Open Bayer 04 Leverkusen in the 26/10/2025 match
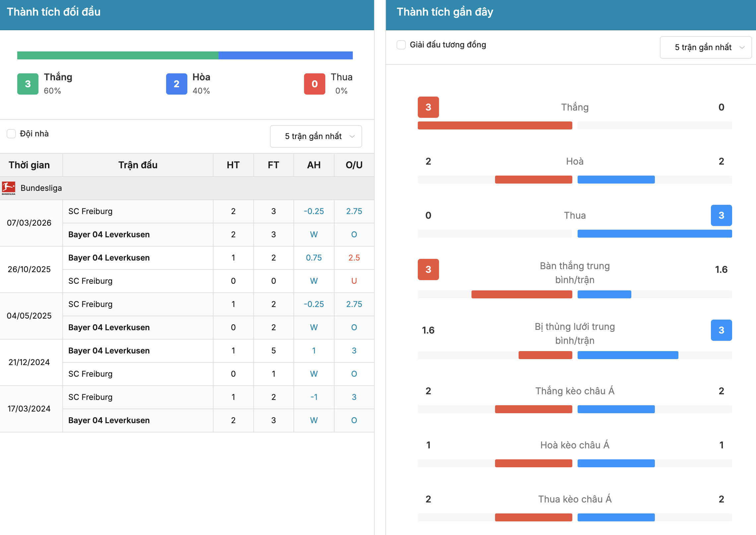The width and height of the screenshot is (756, 535). pos(109,258)
